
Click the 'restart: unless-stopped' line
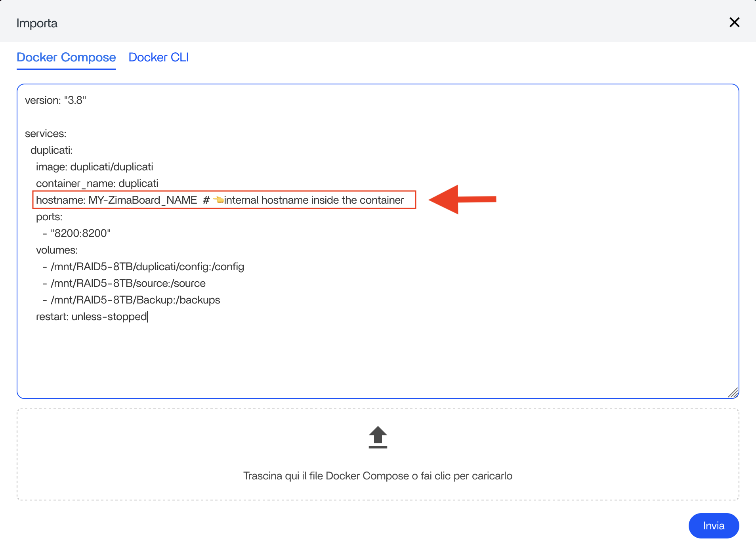[x=92, y=317]
